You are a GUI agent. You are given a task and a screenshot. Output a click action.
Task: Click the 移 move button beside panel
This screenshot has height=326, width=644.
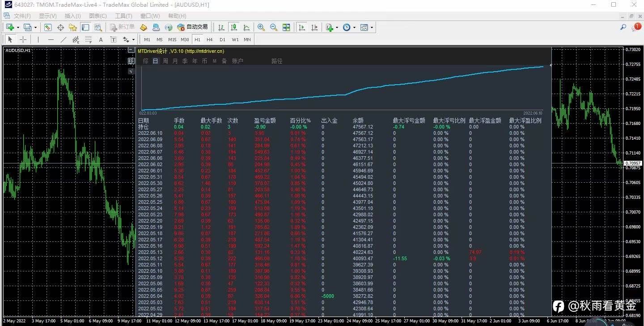tap(131, 61)
